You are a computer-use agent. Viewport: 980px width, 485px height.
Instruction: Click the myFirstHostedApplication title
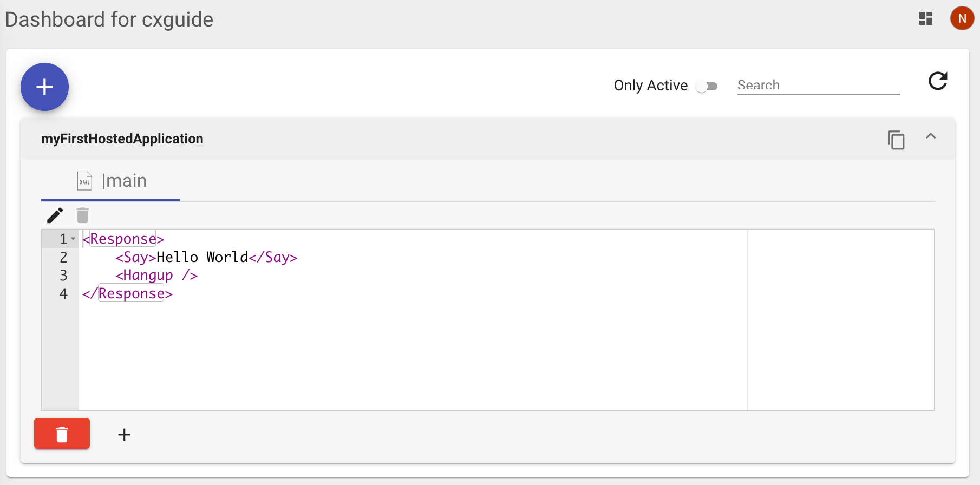coord(122,139)
